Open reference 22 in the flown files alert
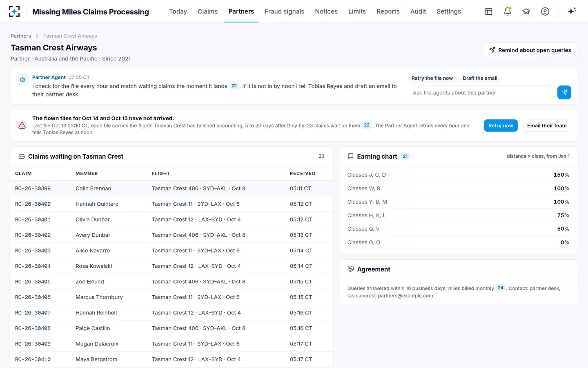The image size is (588, 368). 367,125
